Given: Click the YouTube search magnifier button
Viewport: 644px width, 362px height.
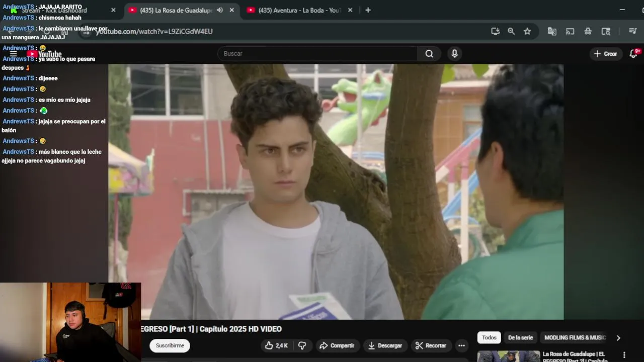Looking at the screenshot, I should (429, 54).
